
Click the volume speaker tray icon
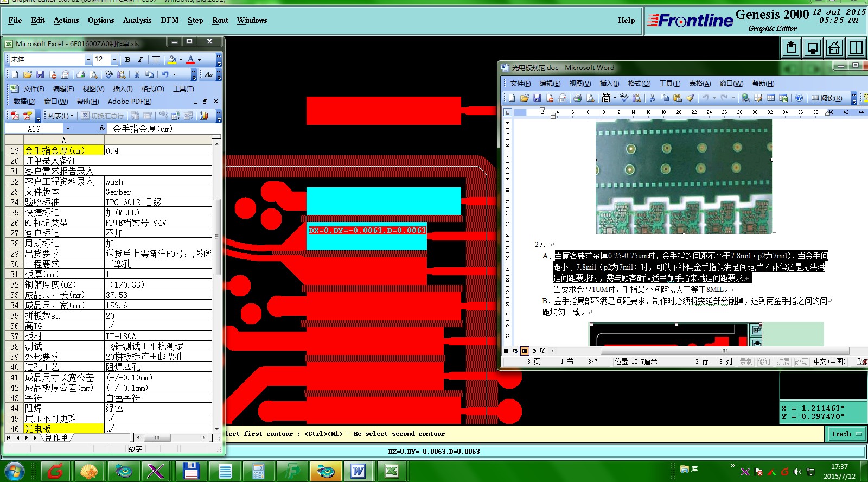coord(797,472)
